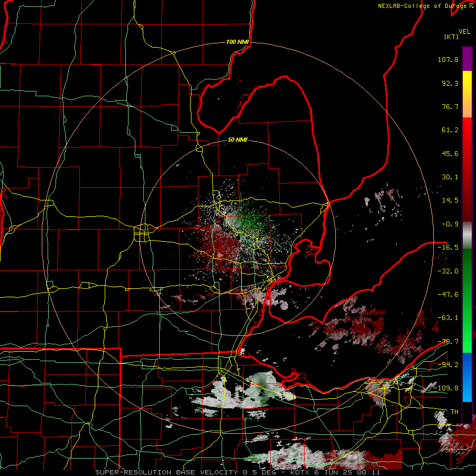Click the TH threshold label
This screenshot has height=476, width=476.
[454, 411]
